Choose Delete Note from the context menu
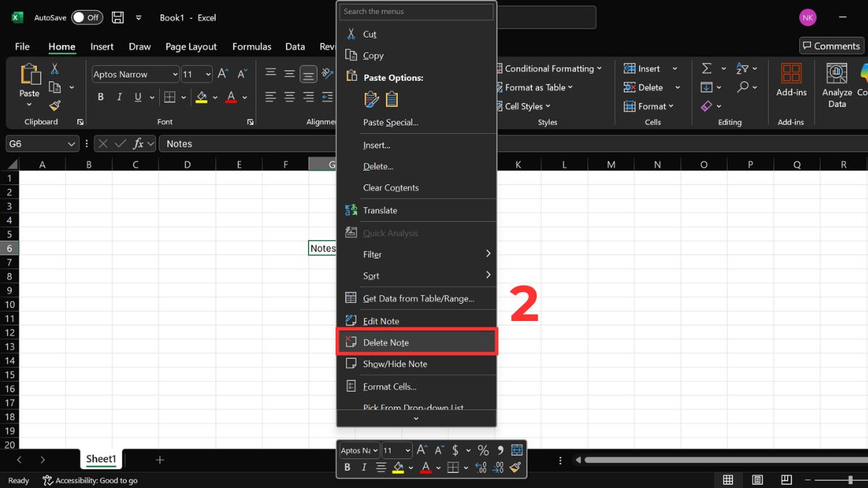The width and height of the screenshot is (868, 488). click(388, 342)
